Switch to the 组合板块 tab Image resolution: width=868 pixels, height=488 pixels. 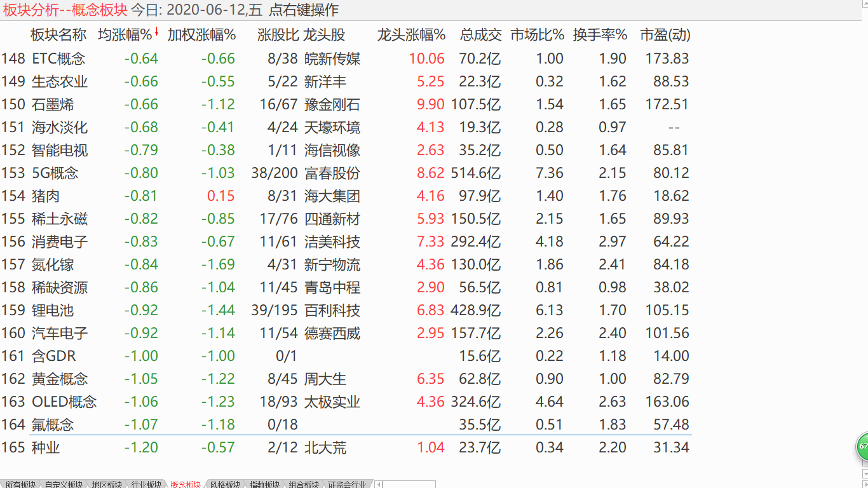(304, 484)
